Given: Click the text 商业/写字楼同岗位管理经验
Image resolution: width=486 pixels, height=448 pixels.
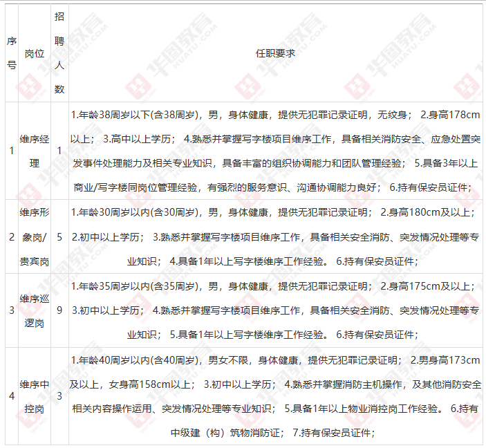Looking at the screenshot, I should coord(135,187).
